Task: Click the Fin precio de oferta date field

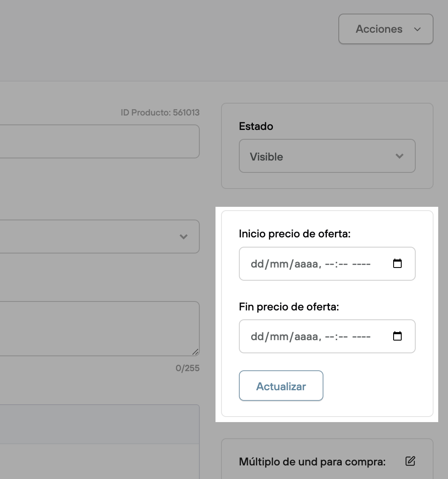Action: (x=327, y=336)
